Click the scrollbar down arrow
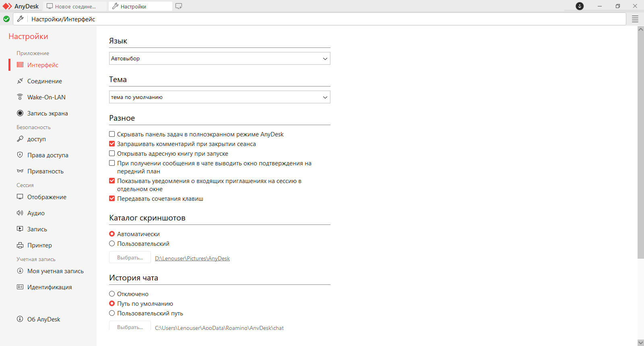Image resolution: width=644 pixels, height=346 pixels. (x=641, y=343)
